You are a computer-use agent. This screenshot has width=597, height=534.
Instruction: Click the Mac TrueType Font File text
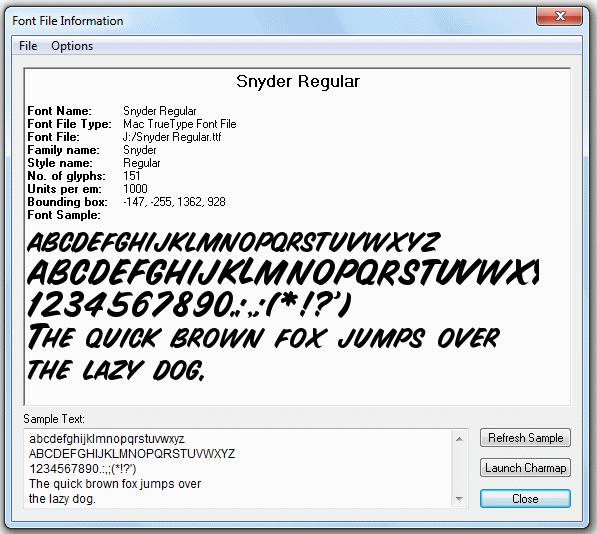[180, 124]
